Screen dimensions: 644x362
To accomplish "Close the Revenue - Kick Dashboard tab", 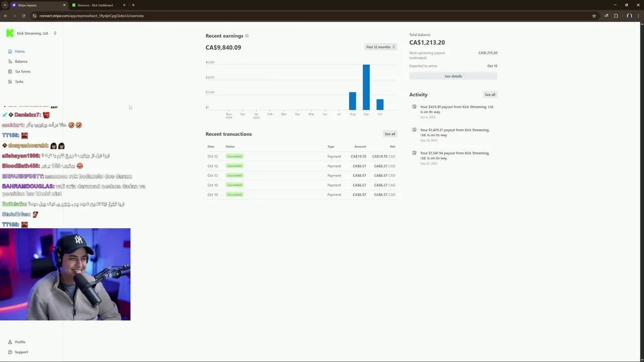I will click(124, 5).
